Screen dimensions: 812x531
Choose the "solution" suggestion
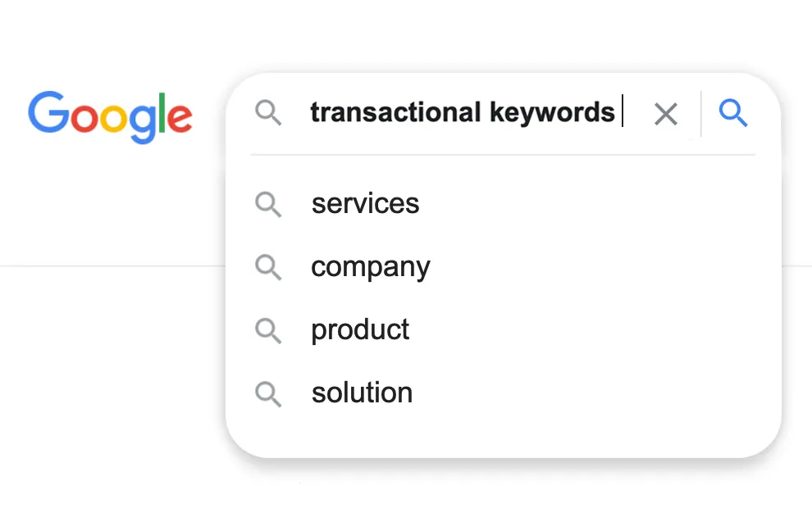(x=361, y=393)
